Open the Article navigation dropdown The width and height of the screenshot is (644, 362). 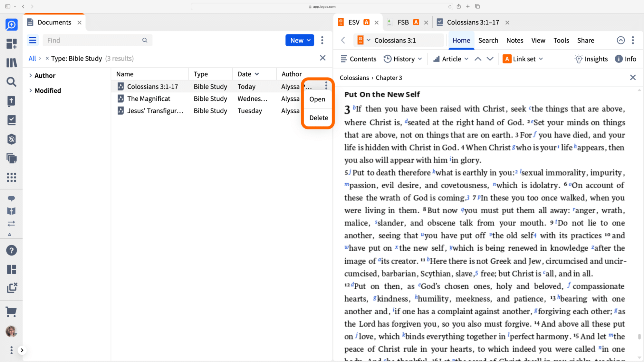pyautogui.click(x=451, y=59)
